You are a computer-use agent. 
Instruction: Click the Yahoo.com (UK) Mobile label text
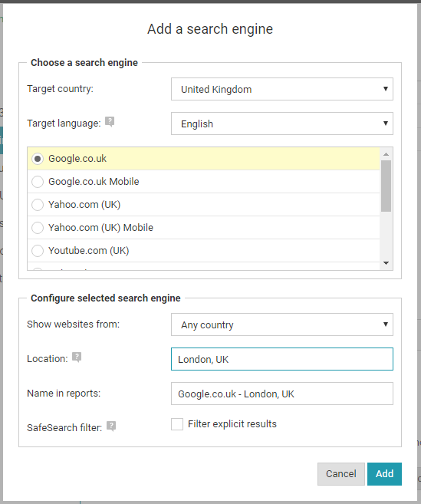pyautogui.click(x=100, y=228)
